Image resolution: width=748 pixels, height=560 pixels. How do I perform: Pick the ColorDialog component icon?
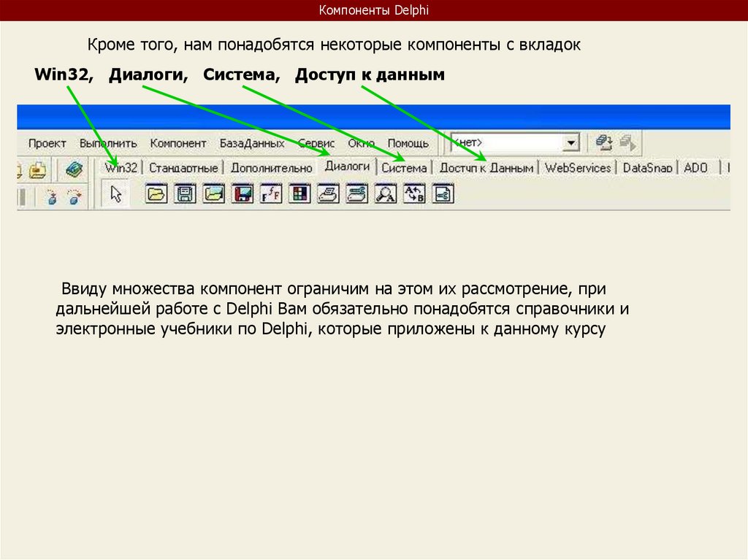[299, 193]
